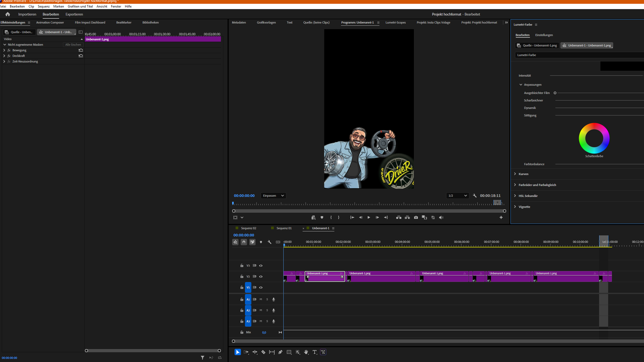The width and height of the screenshot is (644, 362).
Task: Open the Sequenz menu
Action: tap(44, 6)
